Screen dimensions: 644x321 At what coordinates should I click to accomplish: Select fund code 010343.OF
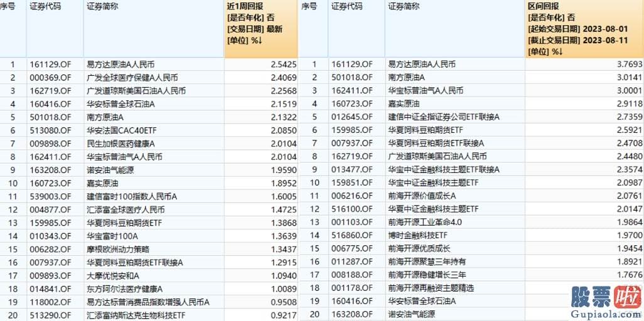pos(50,236)
